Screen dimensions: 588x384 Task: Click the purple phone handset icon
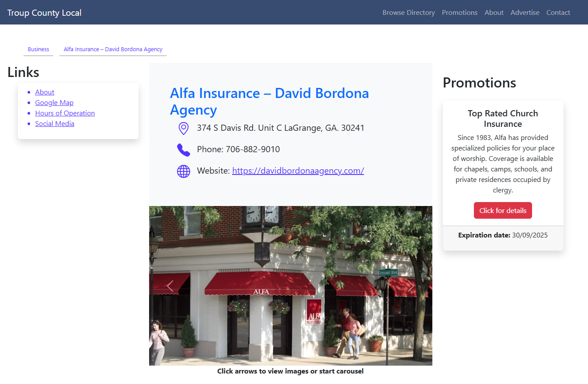(184, 150)
